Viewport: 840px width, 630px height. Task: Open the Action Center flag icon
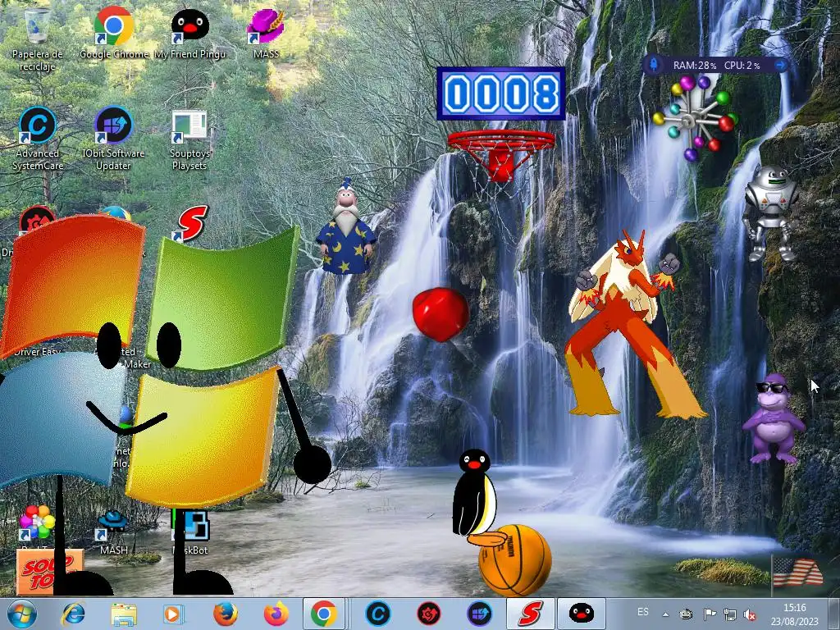(x=710, y=614)
